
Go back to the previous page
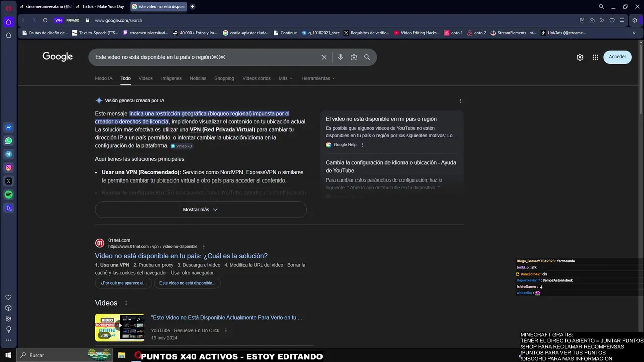[23, 20]
